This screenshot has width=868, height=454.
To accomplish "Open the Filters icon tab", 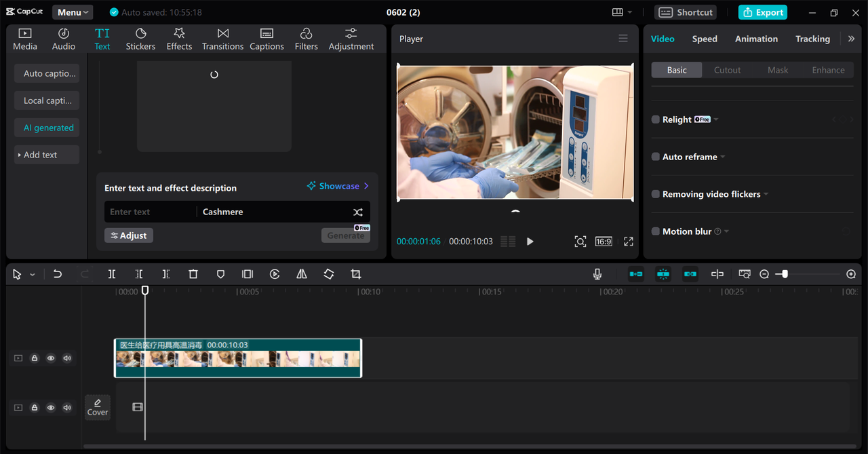I will pyautogui.click(x=306, y=39).
